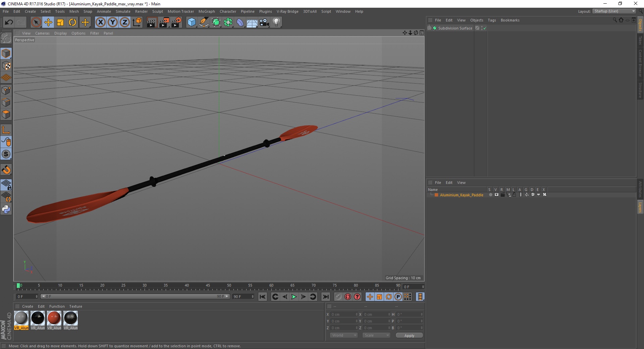Add a Subdivision Surface generator
This screenshot has width=644, height=349.
pos(216,22)
